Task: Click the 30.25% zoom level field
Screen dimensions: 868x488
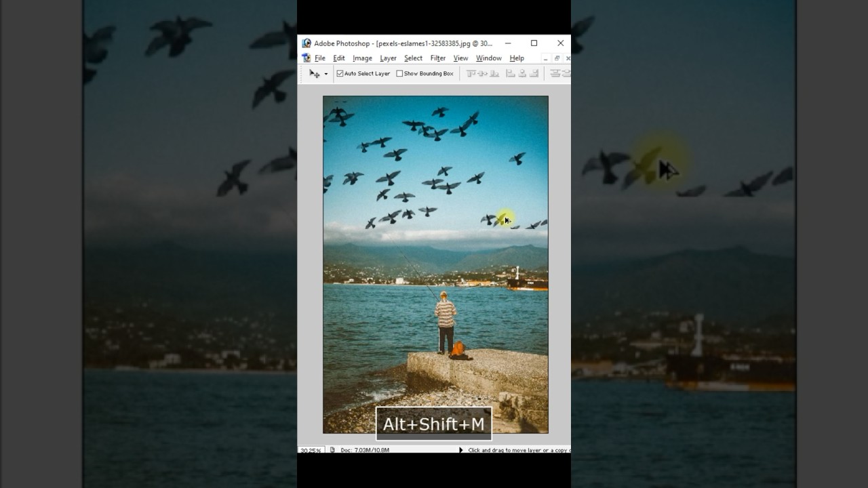Action: pos(311,450)
